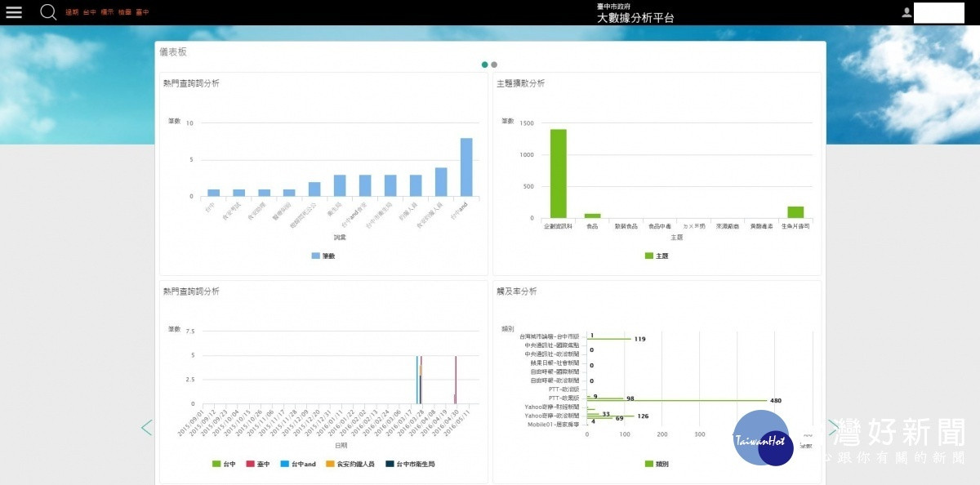Screen dimensions: 980x485
Task: Click the 480-value bar in 觸及率分析
Action: point(676,401)
